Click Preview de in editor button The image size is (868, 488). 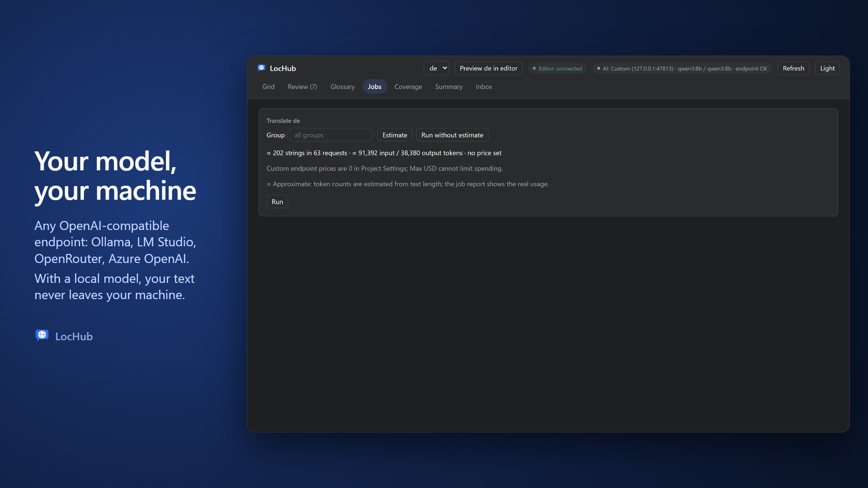[488, 68]
